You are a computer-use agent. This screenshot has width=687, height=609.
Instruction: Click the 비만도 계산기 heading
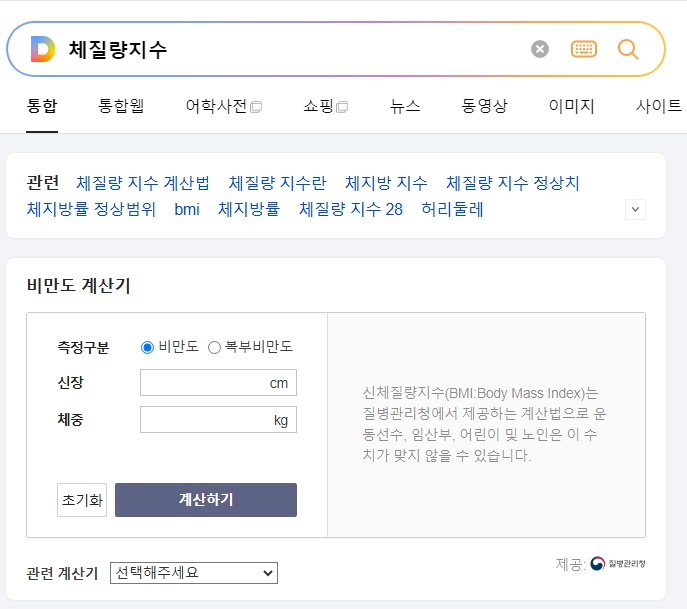[79, 286]
